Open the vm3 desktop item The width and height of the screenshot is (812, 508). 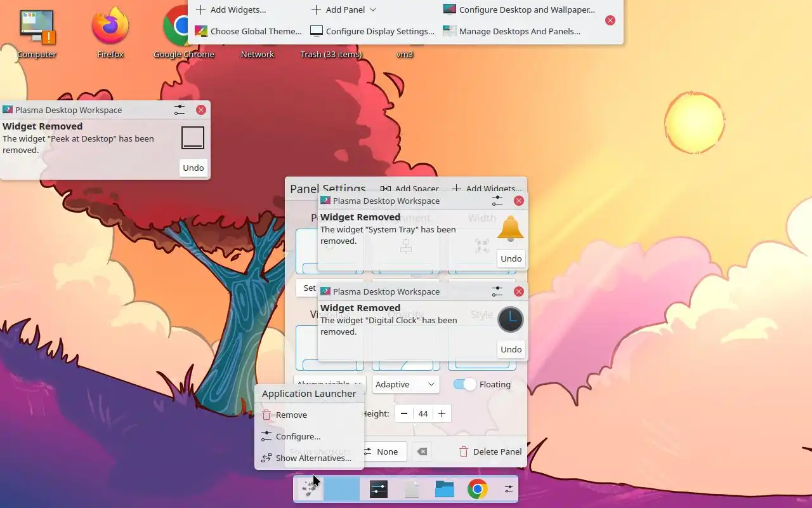coord(405,55)
